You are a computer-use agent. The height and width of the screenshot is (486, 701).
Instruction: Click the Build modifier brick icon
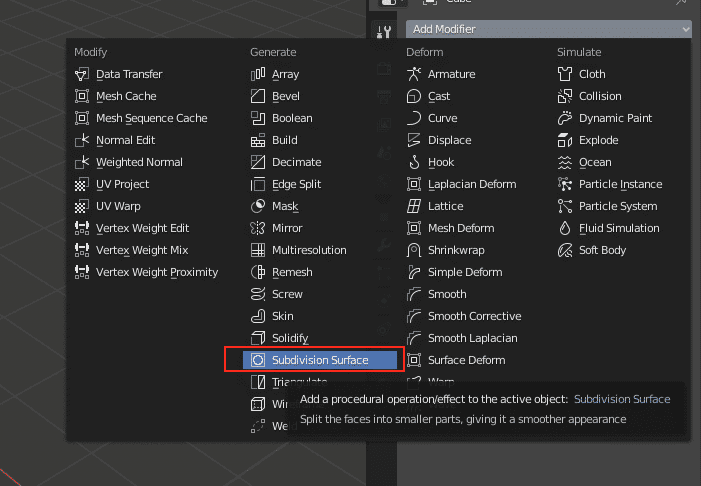click(258, 140)
